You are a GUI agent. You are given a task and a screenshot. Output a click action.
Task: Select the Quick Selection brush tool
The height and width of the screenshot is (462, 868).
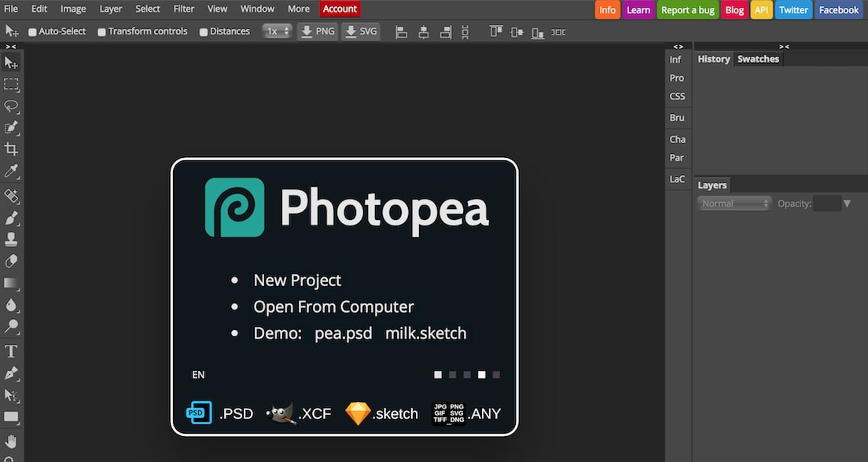[11, 127]
